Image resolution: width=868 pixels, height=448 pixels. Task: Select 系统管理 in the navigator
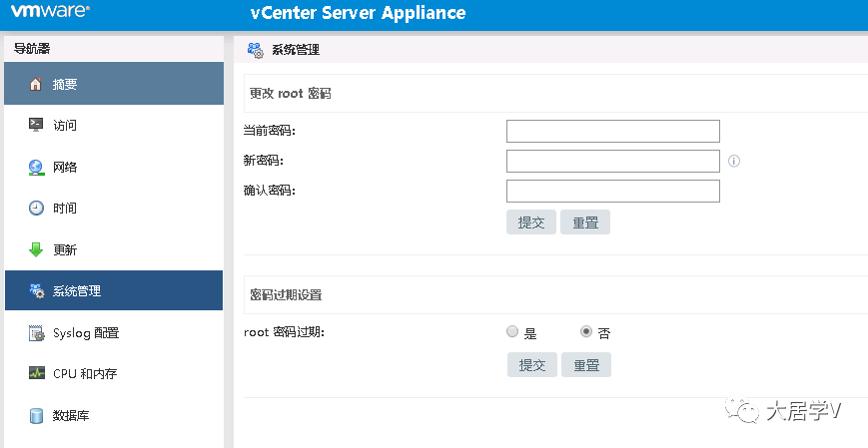[114, 290]
